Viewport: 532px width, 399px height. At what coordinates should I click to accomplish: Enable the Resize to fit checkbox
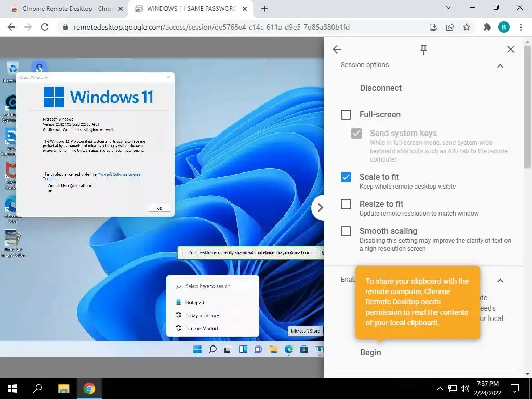point(346,204)
